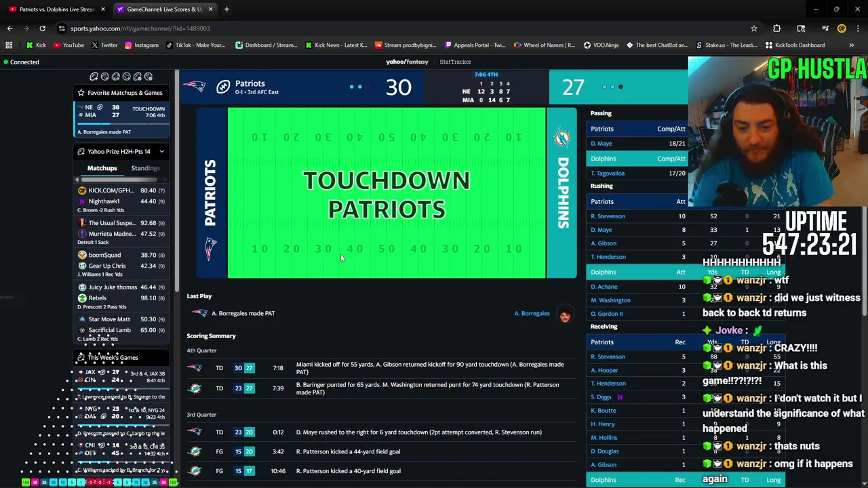Image resolution: width=868 pixels, height=488 pixels.
Task: Go back using the browser back arrow
Action: point(9,28)
